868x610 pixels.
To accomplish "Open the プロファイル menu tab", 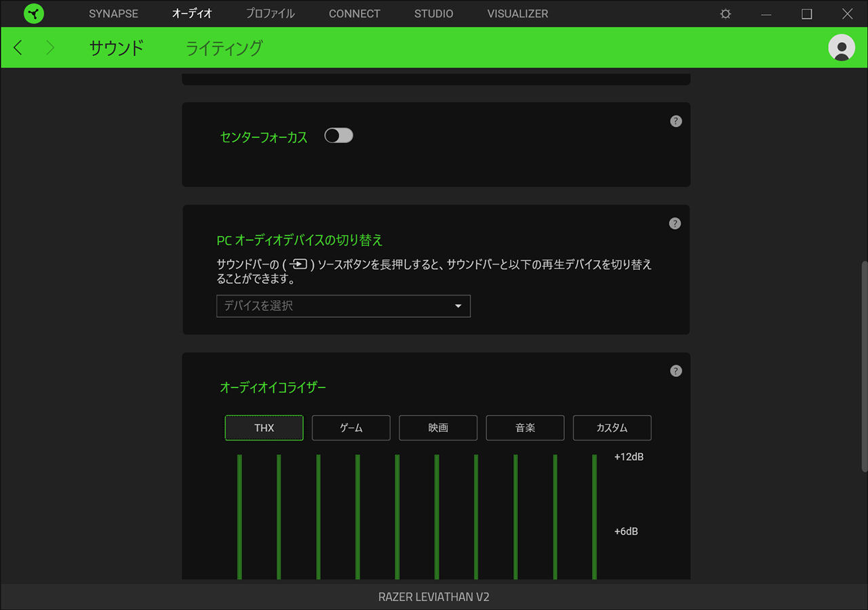I will pos(270,14).
